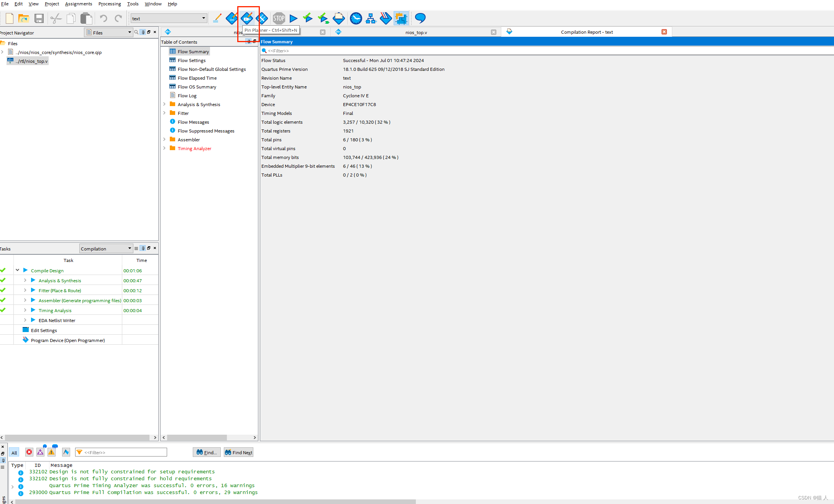Open the revision dropdown showing text
This screenshot has width=834, height=504.
(169, 18)
